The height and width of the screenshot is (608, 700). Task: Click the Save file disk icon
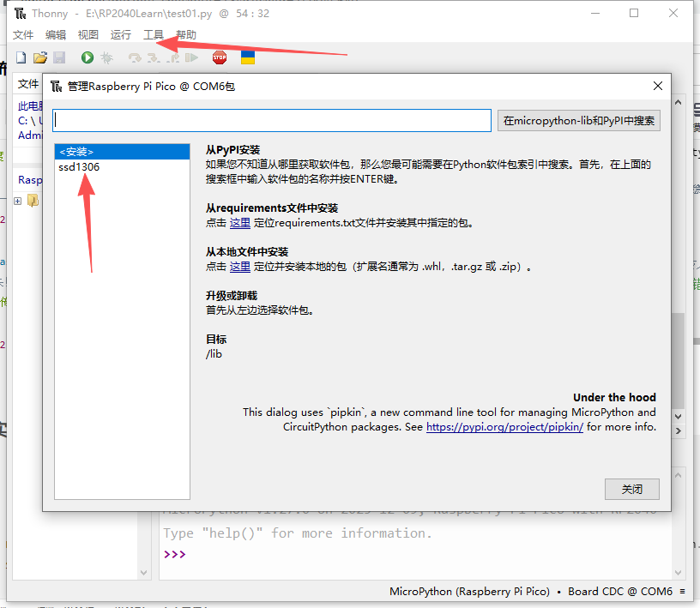59,57
